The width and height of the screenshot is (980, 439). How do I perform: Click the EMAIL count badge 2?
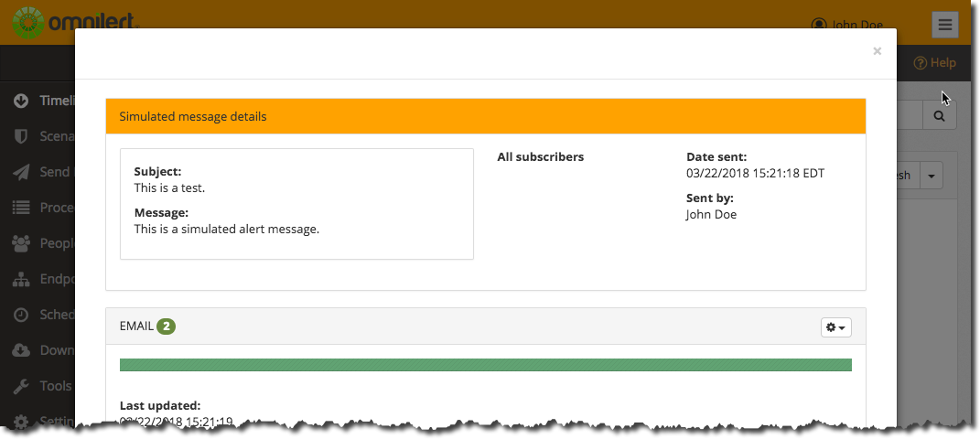point(167,326)
